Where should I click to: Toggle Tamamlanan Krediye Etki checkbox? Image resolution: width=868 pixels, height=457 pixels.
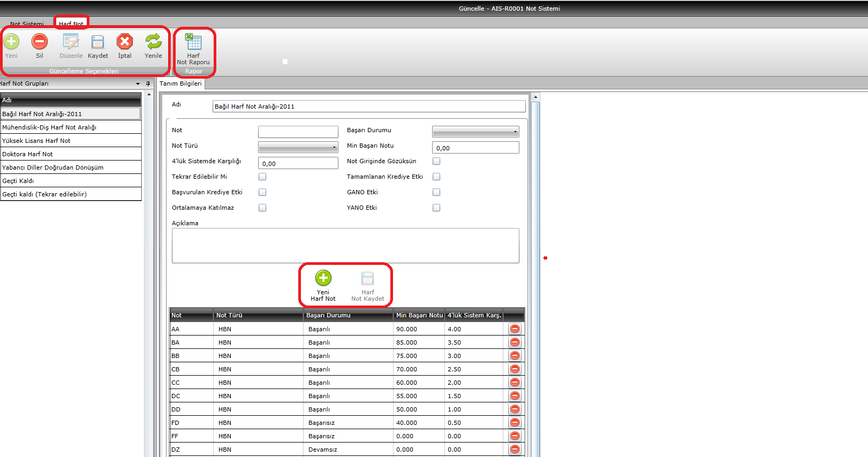pyautogui.click(x=436, y=177)
